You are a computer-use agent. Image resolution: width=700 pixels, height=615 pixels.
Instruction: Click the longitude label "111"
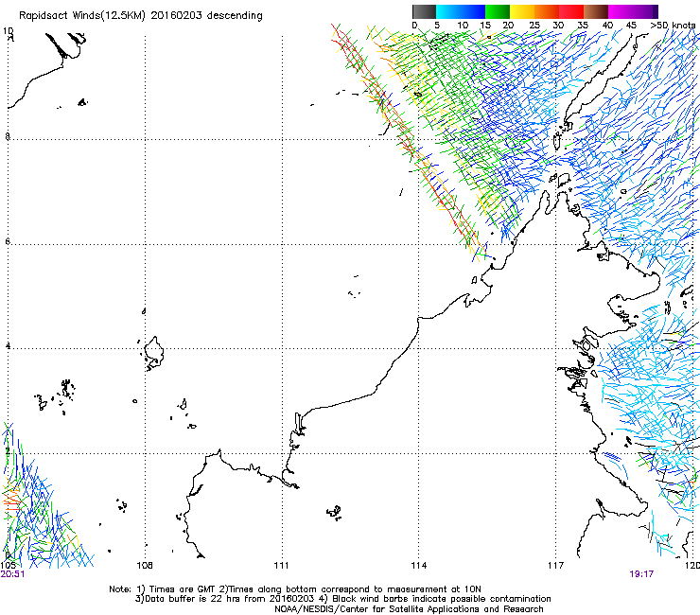click(x=281, y=566)
